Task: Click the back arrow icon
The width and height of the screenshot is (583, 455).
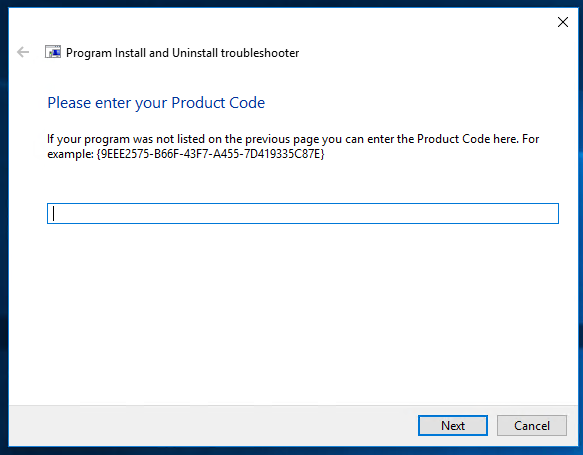Action: coord(23,52)
